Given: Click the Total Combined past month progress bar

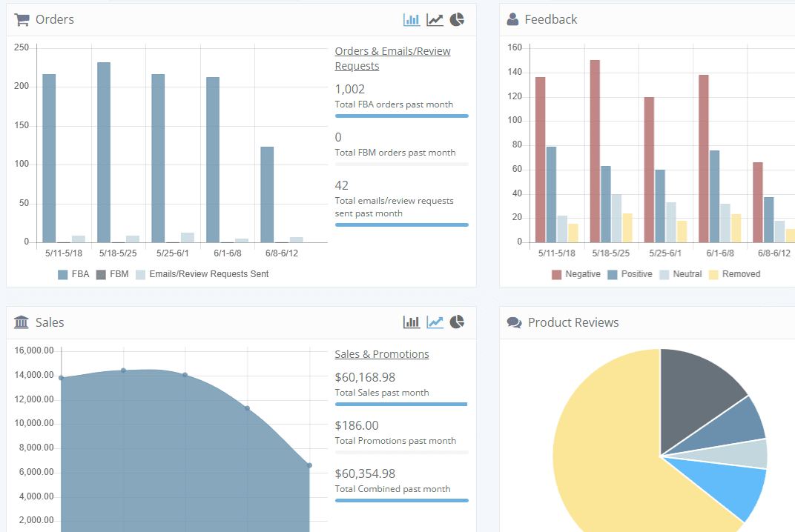Looking at the screenshot, I should 401,501.
